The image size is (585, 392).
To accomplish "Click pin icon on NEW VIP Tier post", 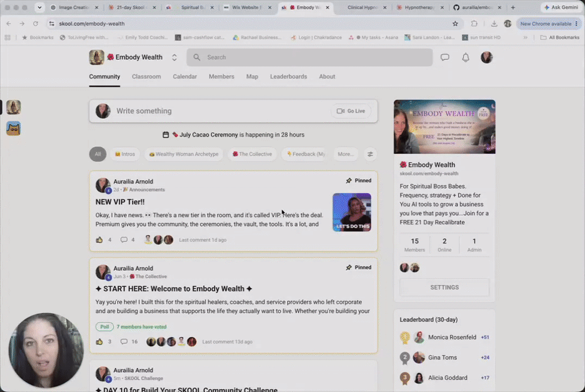I will click(x=349, y=181).
